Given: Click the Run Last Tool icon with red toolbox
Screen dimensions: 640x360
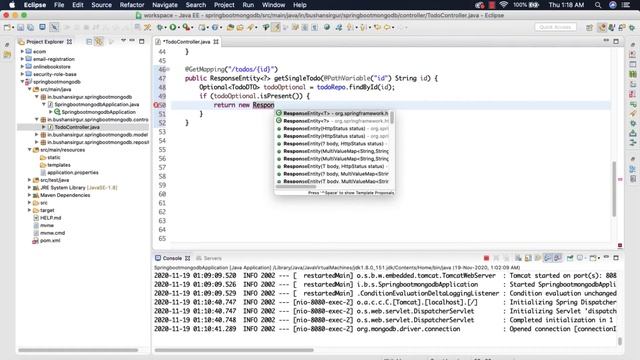Looking at the screenshot, I should tap(186, 27).
